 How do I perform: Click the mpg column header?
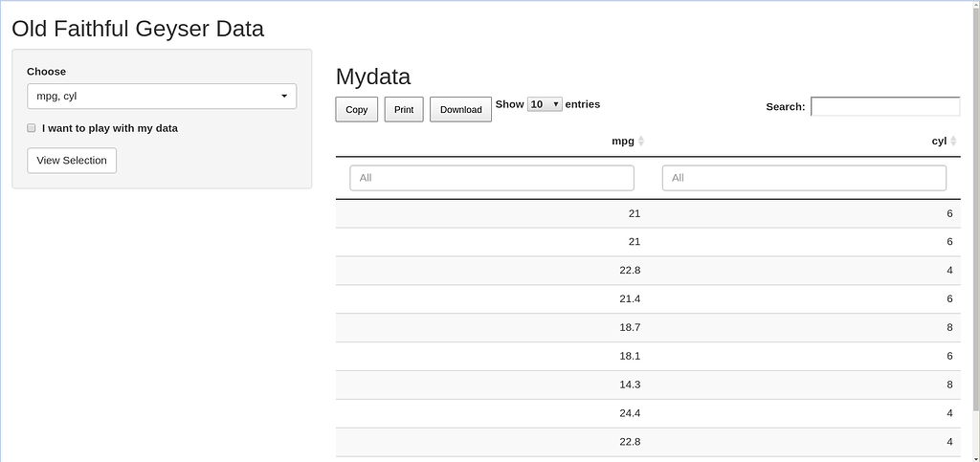(x=622, y=142)
